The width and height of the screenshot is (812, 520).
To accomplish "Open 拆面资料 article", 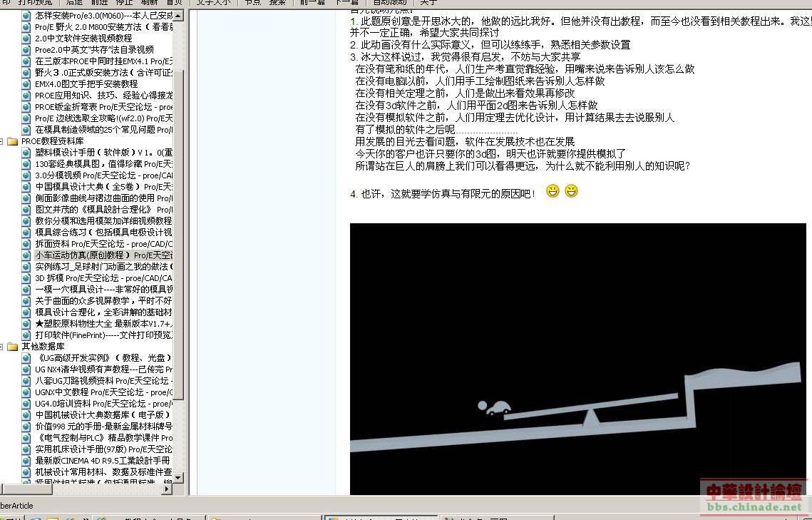I will coord(103,243).
